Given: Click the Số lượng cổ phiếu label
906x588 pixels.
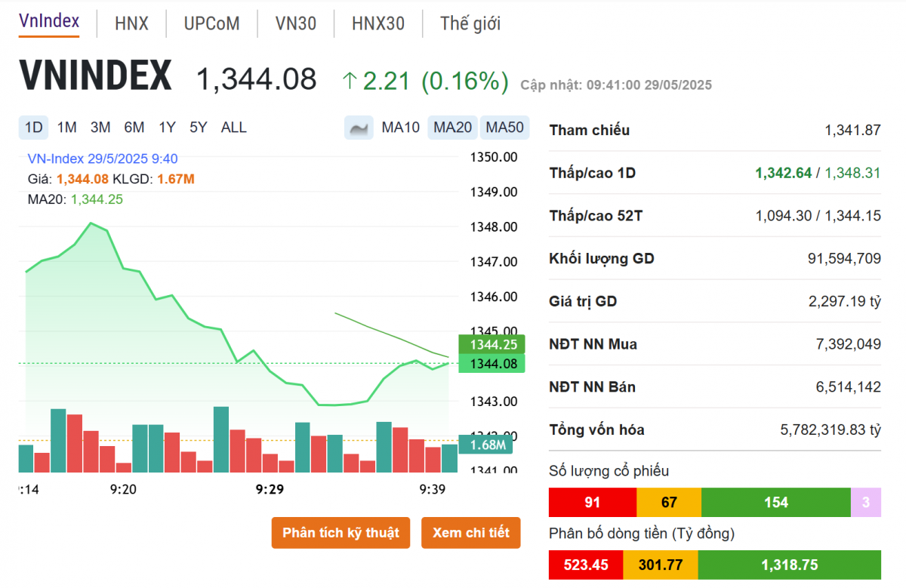Looking at the screenshot, I should pyautogui.click(x=609, y=471).
